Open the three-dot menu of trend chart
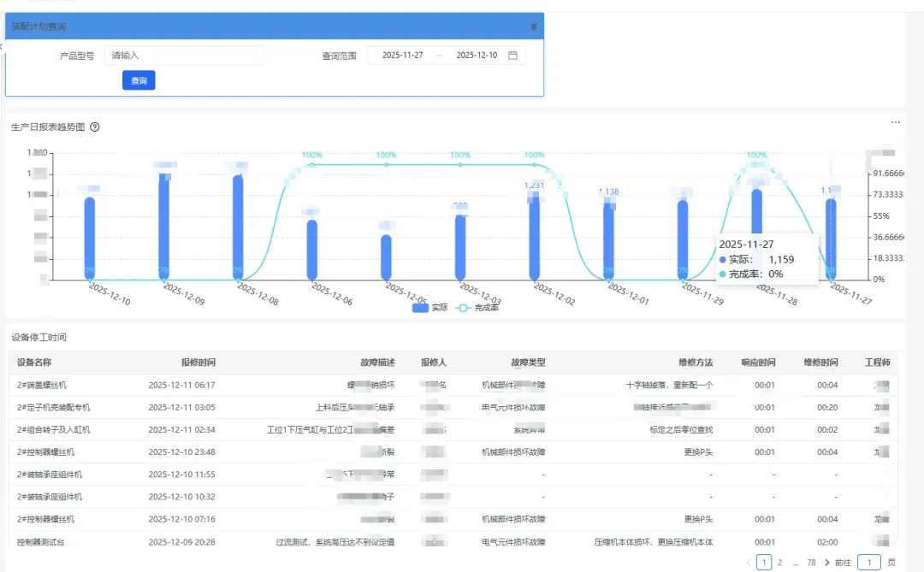924x572 pixels. (895, 123)
